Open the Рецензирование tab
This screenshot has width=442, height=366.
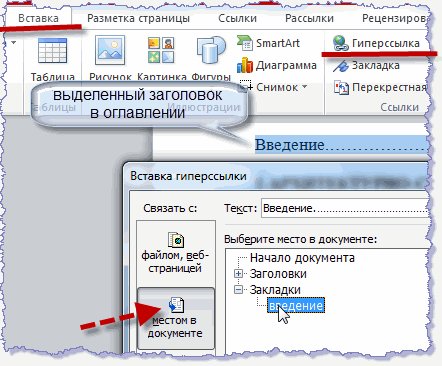[395, 18]
